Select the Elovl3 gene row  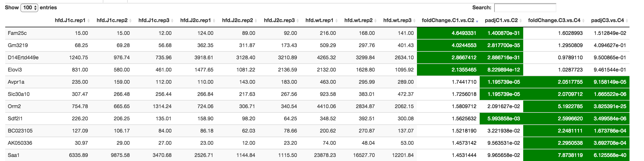coord(317,70)
